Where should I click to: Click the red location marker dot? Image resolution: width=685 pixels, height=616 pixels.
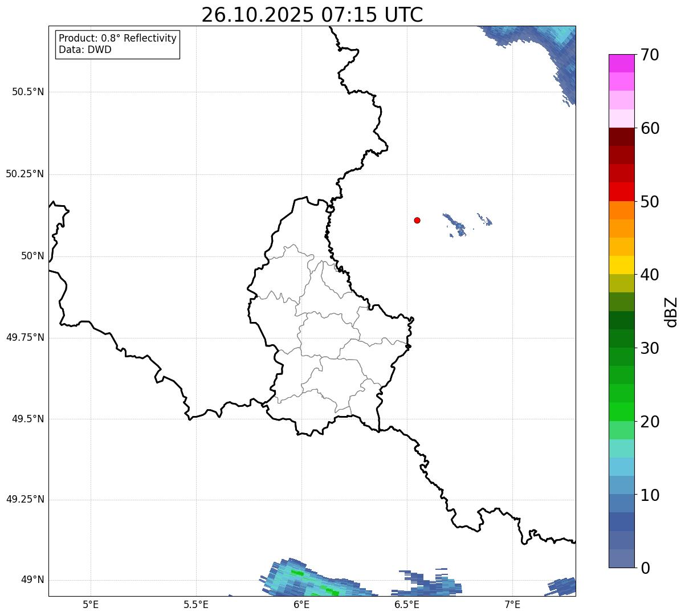tap(417, 220)
